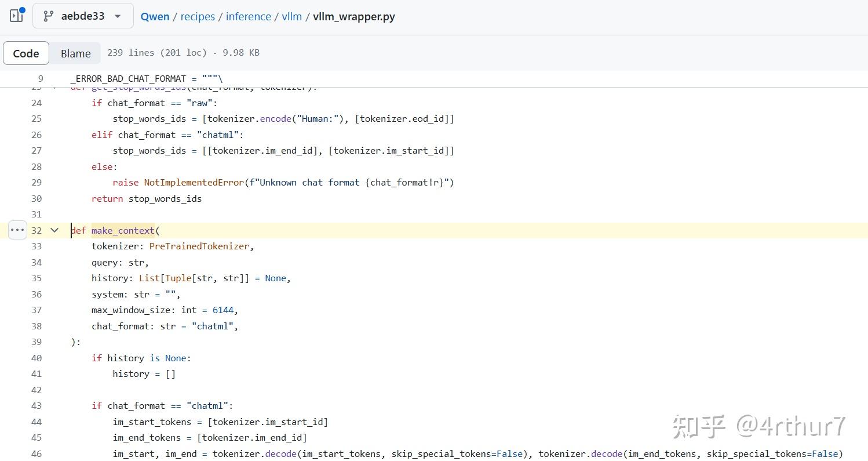
Task: Click NotImplementedError on line 29
Action: pos(194,183)
